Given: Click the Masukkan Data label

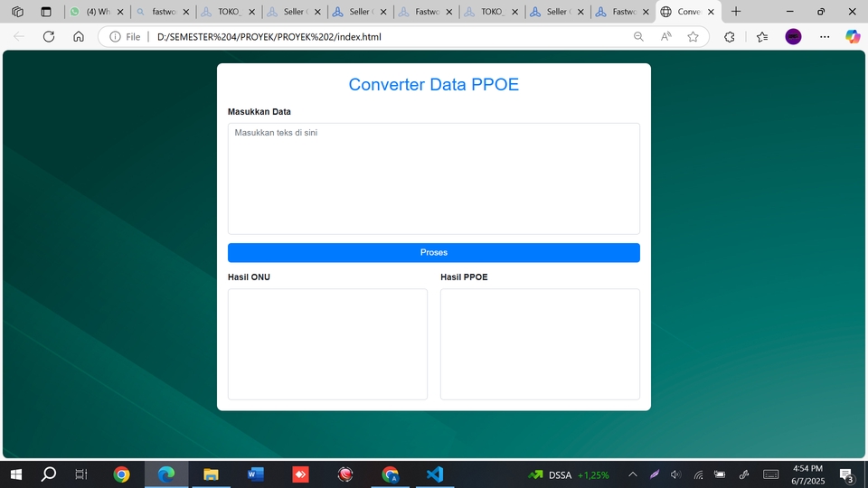Looking at the screenshot, I should pyautogui.click(x=259, y=112).
